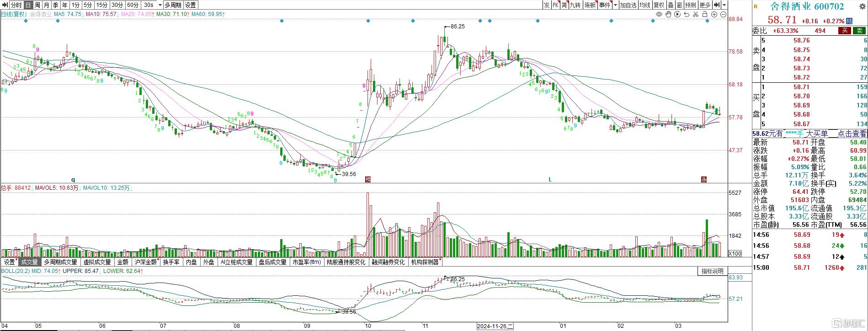868x331 pixels.
Task: Click the blue 图 icon beside +0.27%
Action: [849, 21]
